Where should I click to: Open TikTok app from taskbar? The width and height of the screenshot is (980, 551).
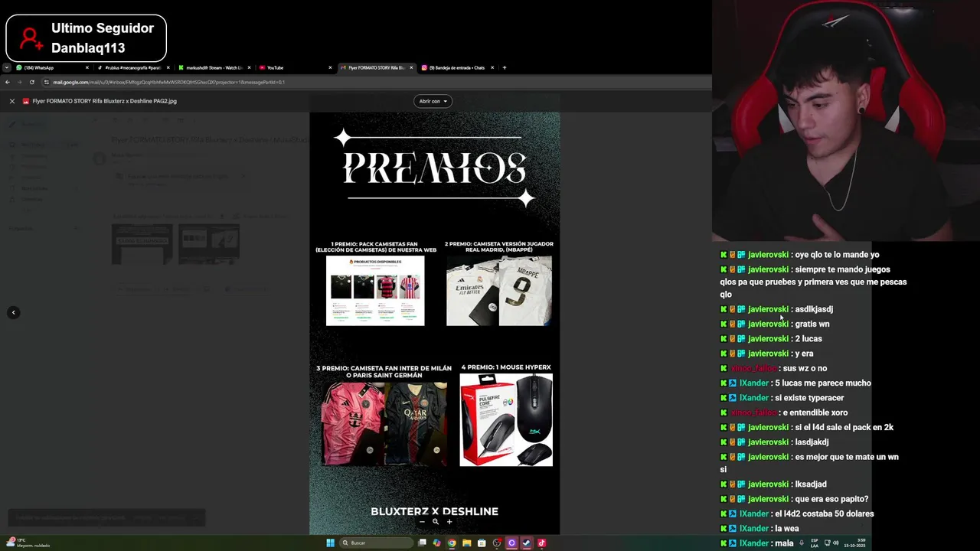(x=541, y=543)
